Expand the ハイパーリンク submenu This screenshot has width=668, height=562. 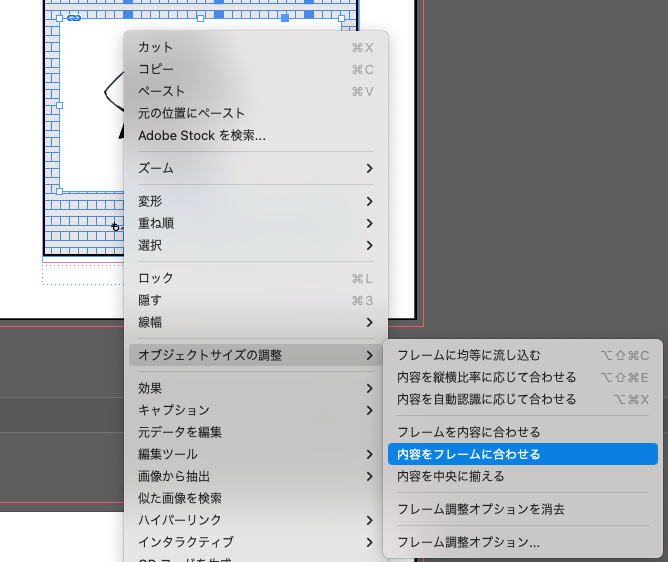tap(256, 520)
